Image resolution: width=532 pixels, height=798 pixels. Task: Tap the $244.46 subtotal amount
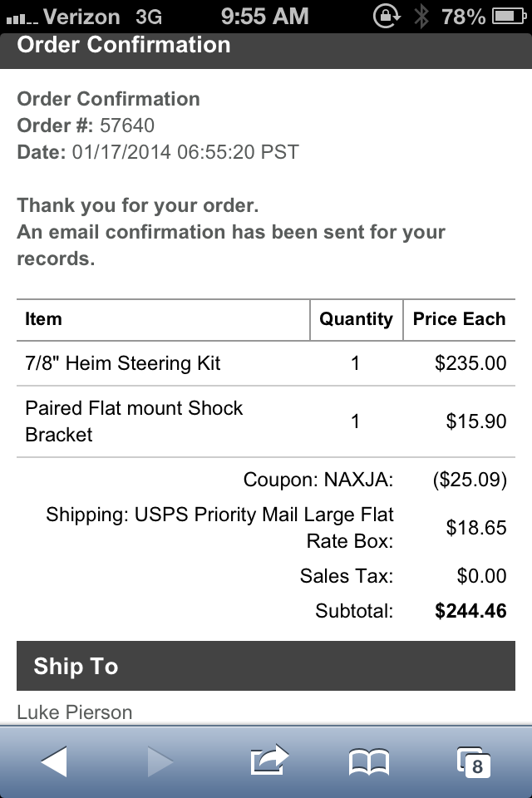point(470,611)
